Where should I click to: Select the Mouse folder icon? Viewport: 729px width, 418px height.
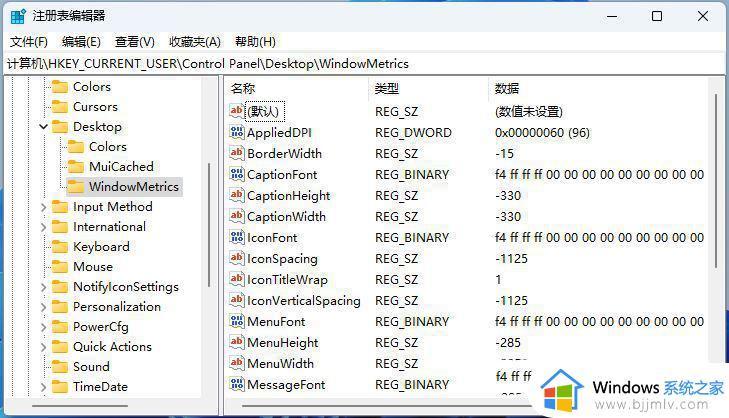pos(60,266)
